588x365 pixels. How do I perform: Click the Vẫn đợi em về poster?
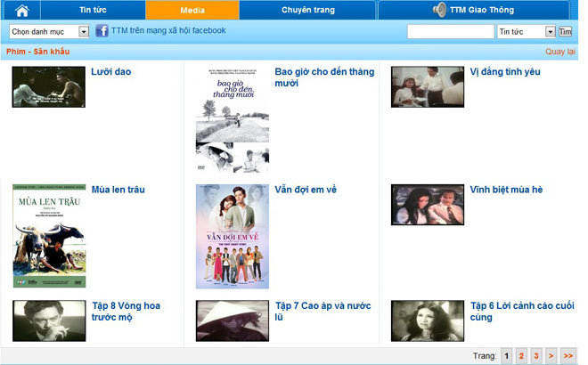point(233,237)
